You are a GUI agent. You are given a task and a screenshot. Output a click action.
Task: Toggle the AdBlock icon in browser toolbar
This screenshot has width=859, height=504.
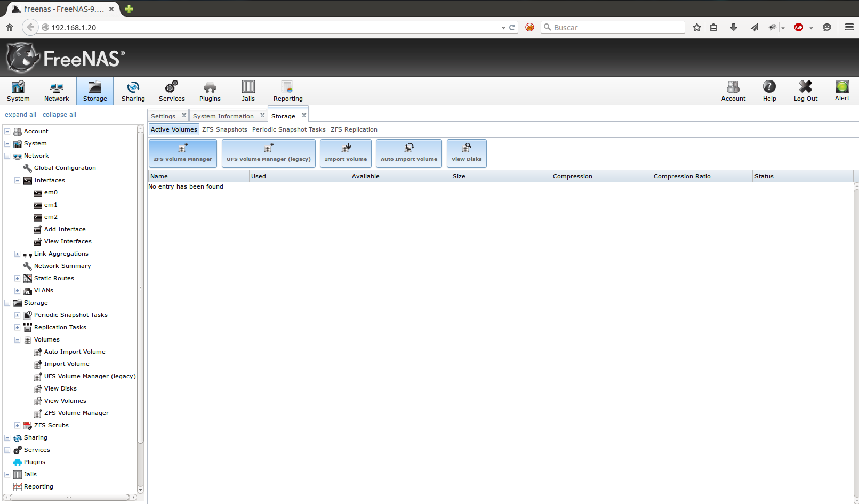798,27
